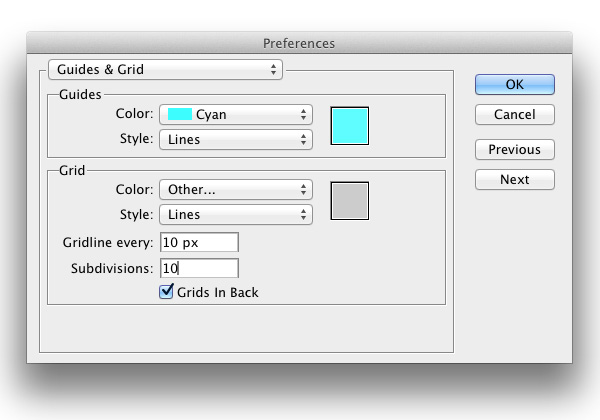Open the Grid Color Other dropdown

(x=236, y=189)
